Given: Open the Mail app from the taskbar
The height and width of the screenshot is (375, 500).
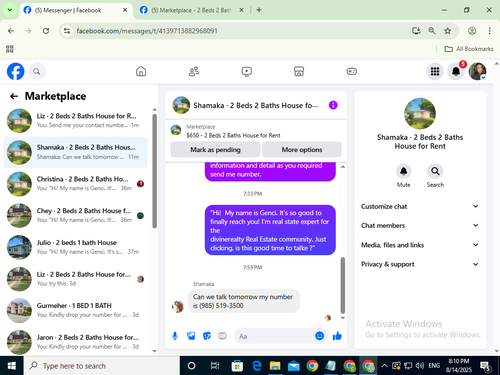Looking at the screenshot, I should 294,366.
